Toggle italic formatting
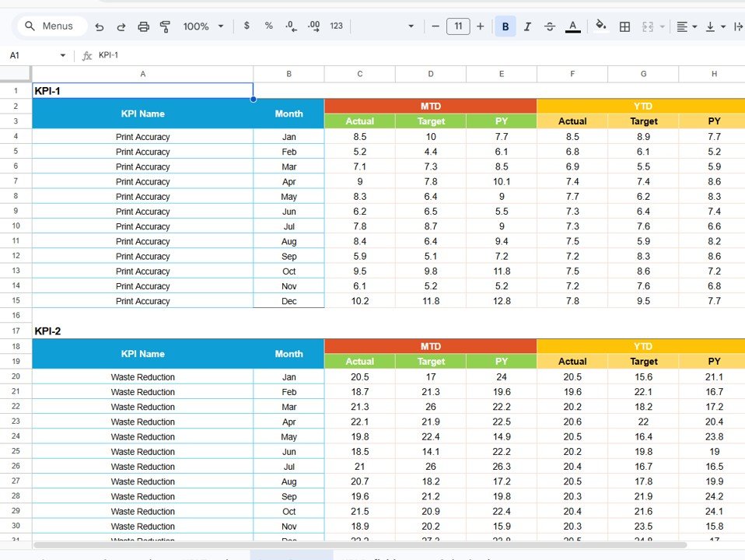This screenshot has height=560, width=745. pyautogui.click(x=527, y=26)
